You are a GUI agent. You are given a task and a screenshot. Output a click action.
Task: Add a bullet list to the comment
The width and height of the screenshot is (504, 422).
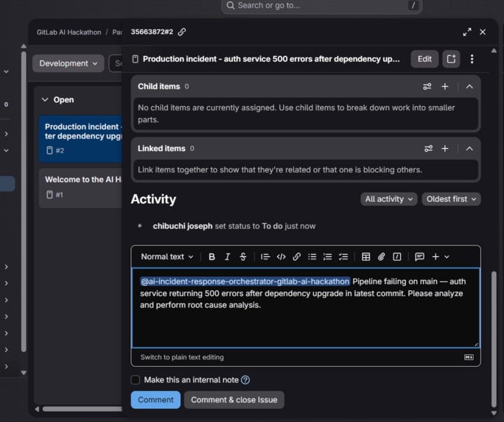312,256
